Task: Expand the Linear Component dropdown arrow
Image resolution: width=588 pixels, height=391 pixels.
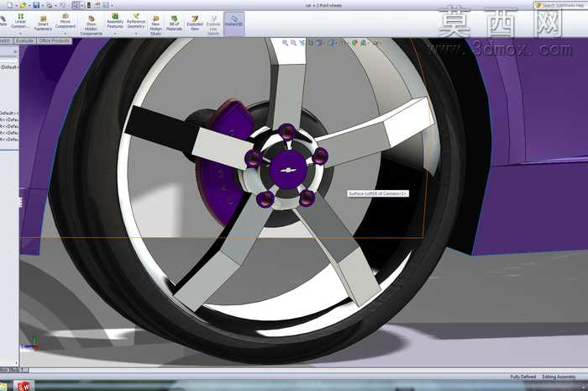Action: [x=21, y=33]
